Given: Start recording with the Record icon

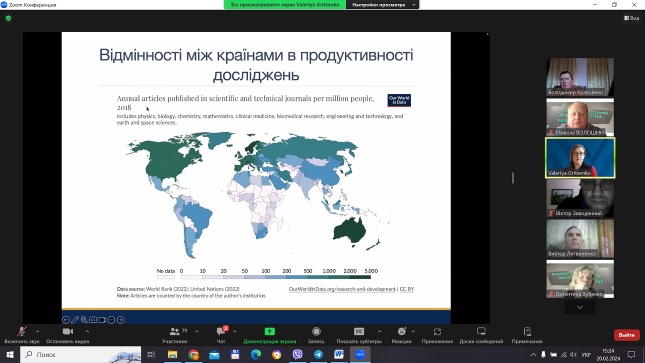Looking at the screenshot, I should (316, 332).
